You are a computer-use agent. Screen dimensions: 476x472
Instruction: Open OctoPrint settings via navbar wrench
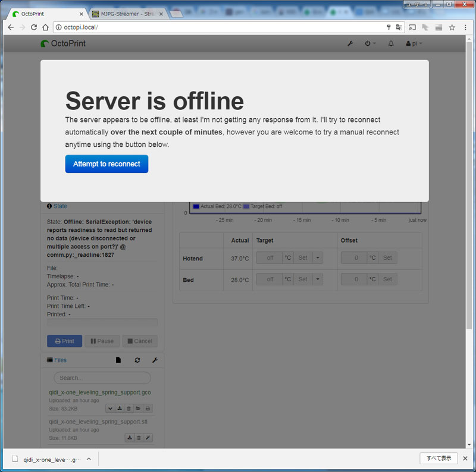point(350,43)
